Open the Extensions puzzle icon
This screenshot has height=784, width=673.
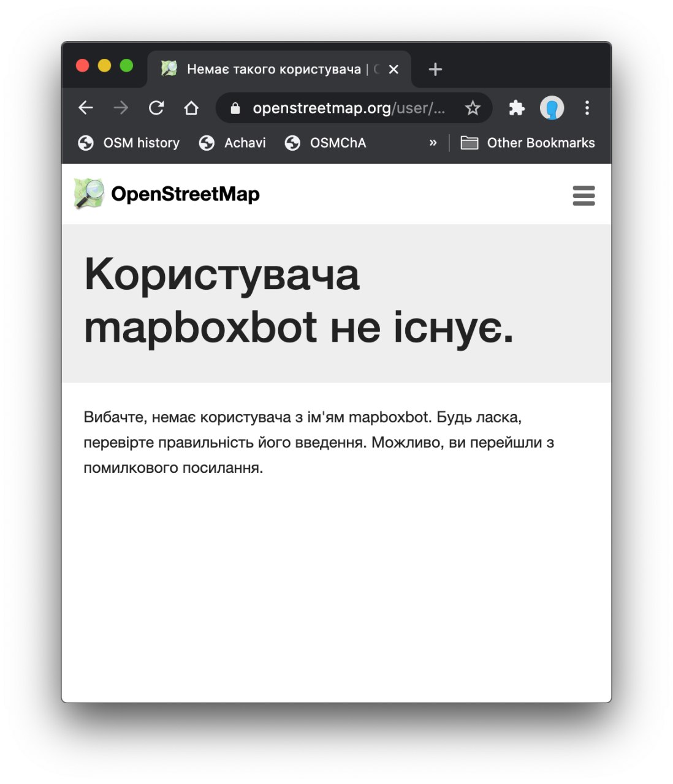(517, 108)
